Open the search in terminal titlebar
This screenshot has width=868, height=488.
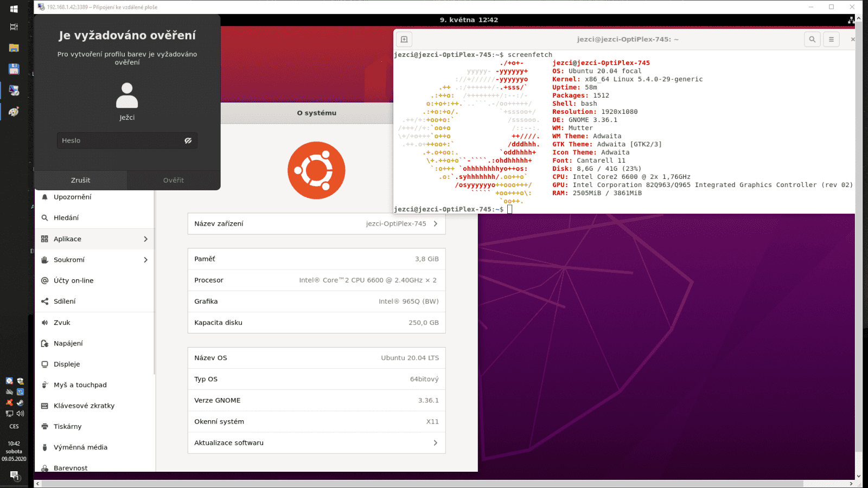(x=812, y=39)
